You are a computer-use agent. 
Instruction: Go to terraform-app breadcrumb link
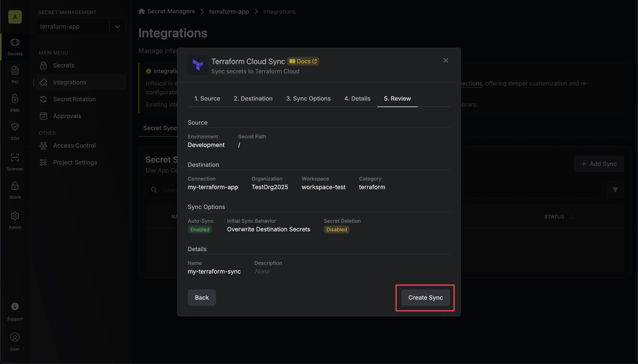(x=229, y=12)
